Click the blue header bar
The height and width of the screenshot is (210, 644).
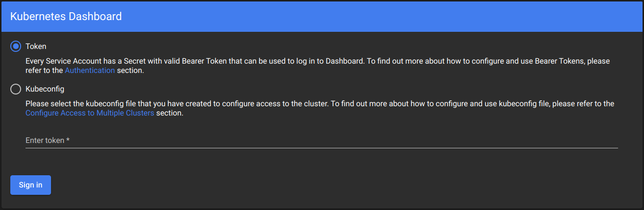pos(392,16)
